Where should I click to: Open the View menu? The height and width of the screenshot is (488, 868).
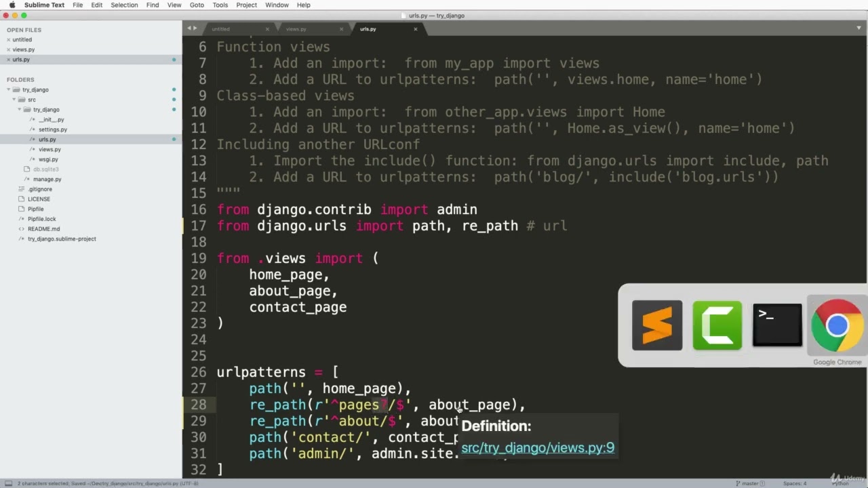coord(174,5)
